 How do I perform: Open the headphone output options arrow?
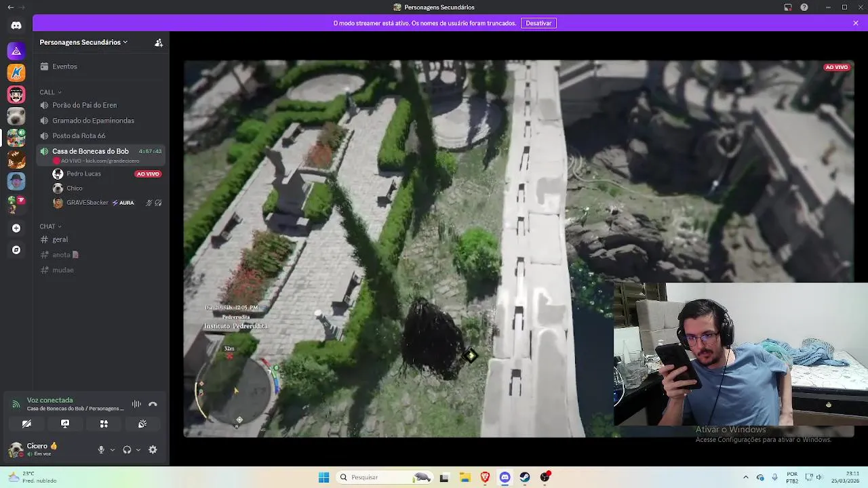[138, 449]
